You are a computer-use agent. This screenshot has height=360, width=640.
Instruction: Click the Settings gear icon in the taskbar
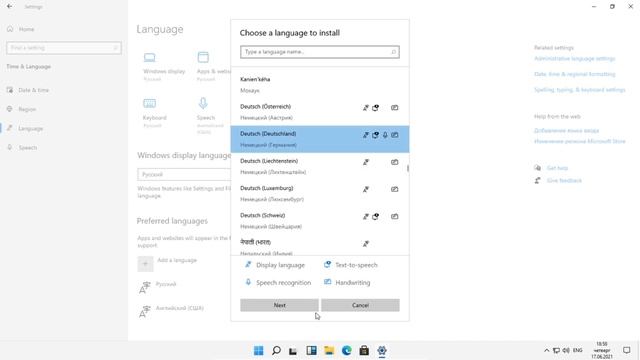pos(382,351)
